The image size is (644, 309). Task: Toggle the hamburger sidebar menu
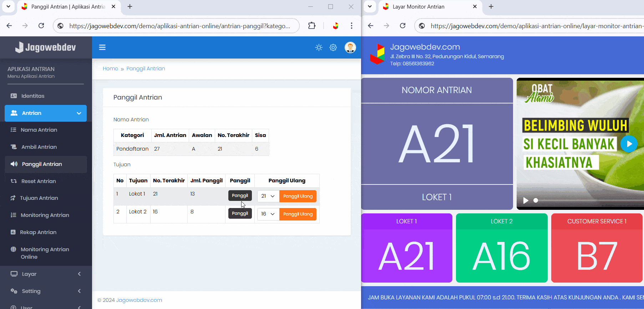coord(102,47)
